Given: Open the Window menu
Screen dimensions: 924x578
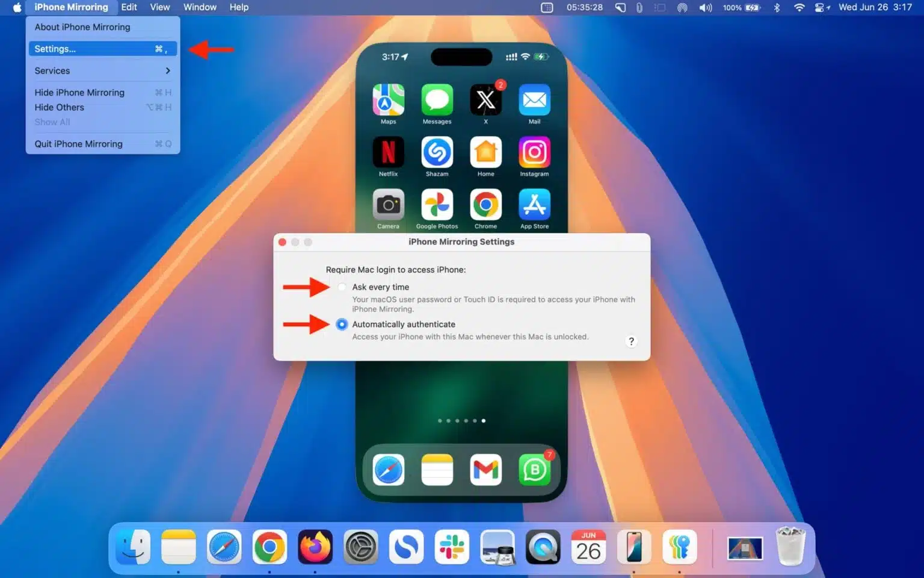Looking at the screenshot, I should pyautogui.click(x=200, y=7).
